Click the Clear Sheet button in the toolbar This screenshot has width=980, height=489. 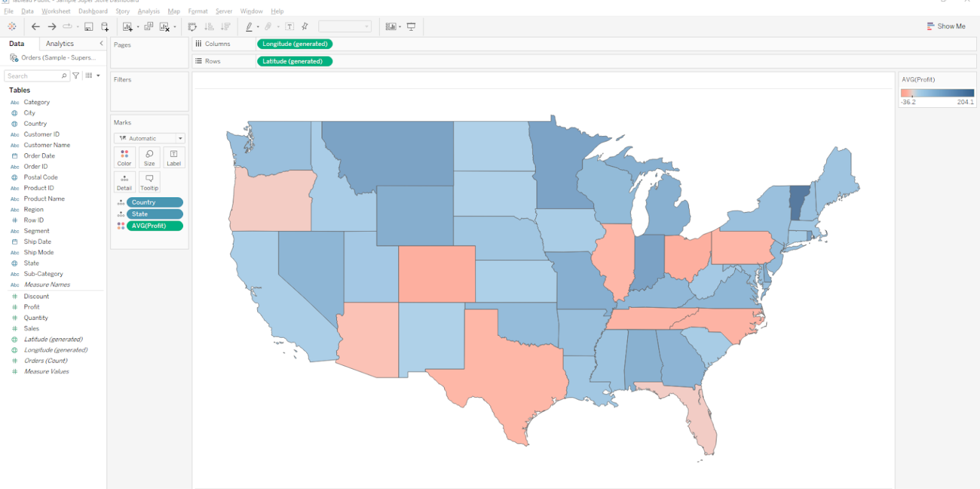coord(165,26)
